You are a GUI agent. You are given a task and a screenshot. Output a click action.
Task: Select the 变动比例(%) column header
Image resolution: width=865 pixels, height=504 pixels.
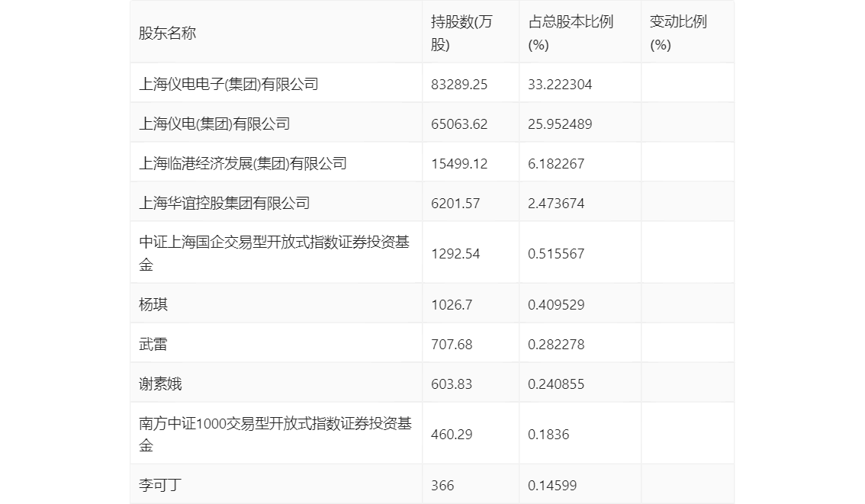point(678,33)
